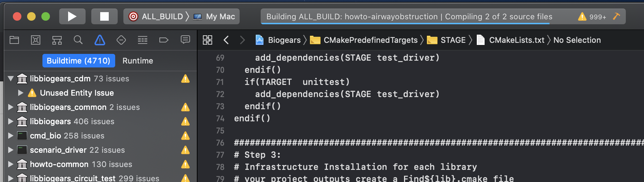Click the 999+ warnings indicator
The width and height of the screenshot is (644, 182).
pos(592,16)
